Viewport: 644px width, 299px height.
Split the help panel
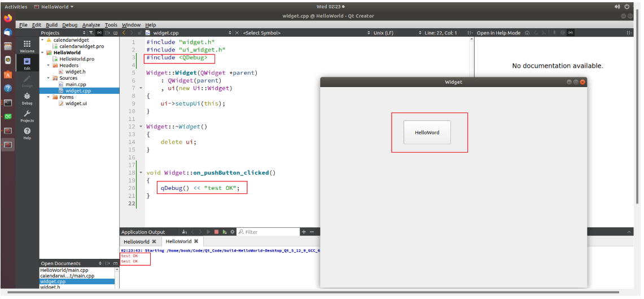[629, 33]
